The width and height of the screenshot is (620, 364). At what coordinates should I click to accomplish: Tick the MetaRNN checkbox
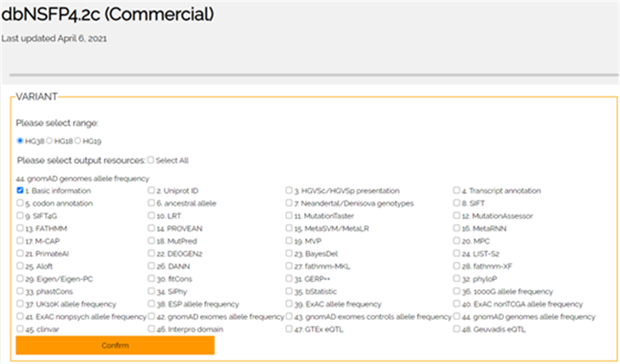pos(457,228)
